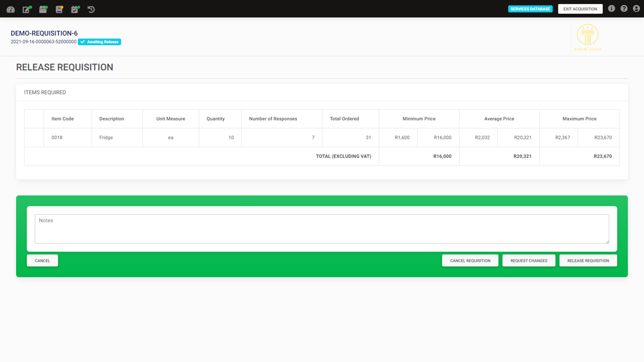Click inside the Notes text area
The image size is (644, 362).
[322, 229]
